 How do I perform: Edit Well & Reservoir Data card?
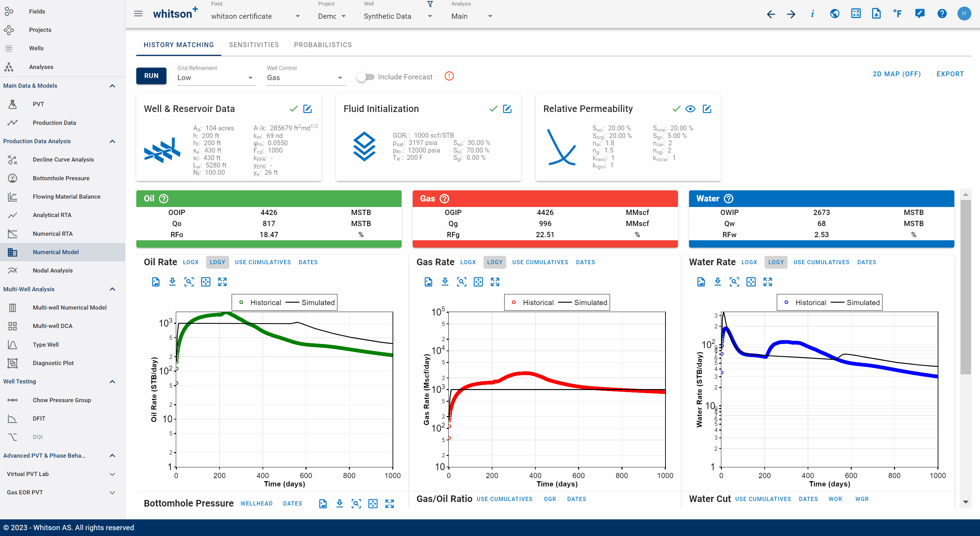coord(307,109)
